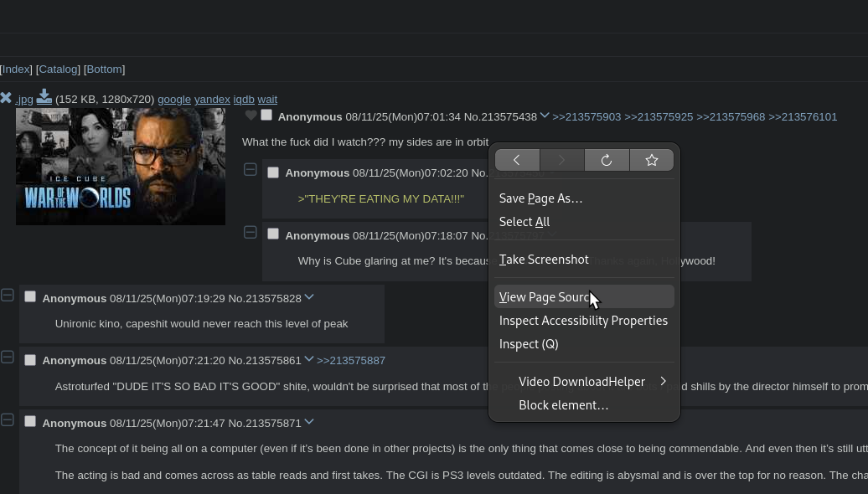The width and height of the screenshot is (868, 494).
Task: Choose Inspect (Q) menu item
Action: (x=584, y=344)
